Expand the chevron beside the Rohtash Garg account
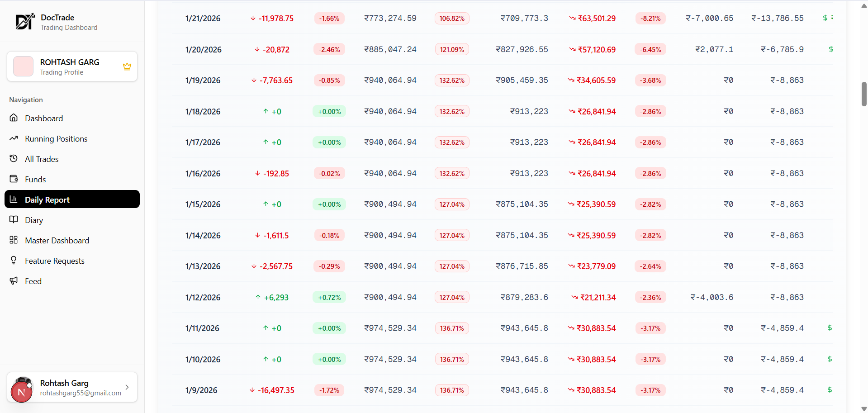Screen dimensions: 868x413 point(127,387)
